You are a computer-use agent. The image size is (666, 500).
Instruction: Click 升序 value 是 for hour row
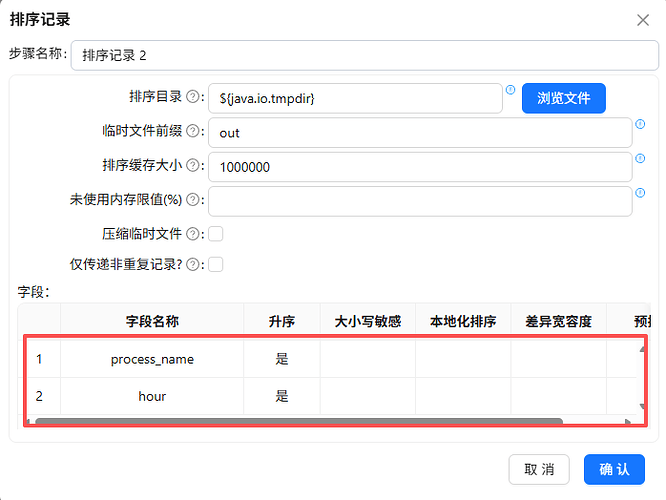click(x=282, y=396)
